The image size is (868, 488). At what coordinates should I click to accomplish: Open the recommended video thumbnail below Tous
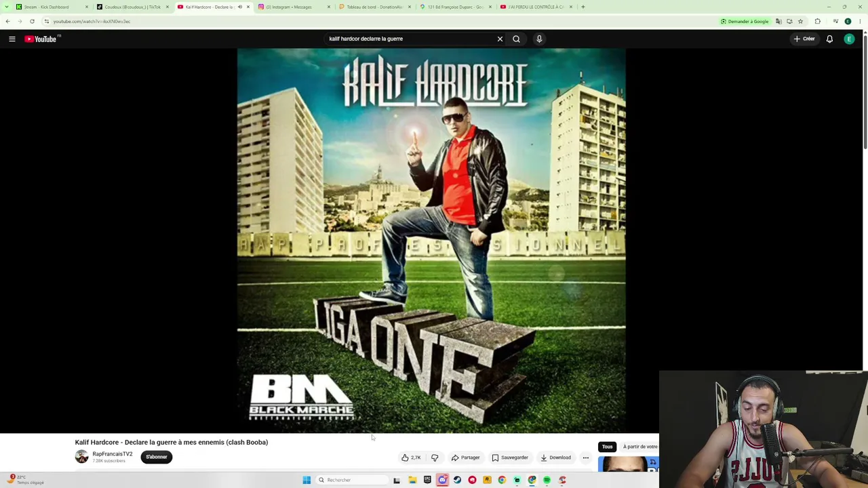628,464
